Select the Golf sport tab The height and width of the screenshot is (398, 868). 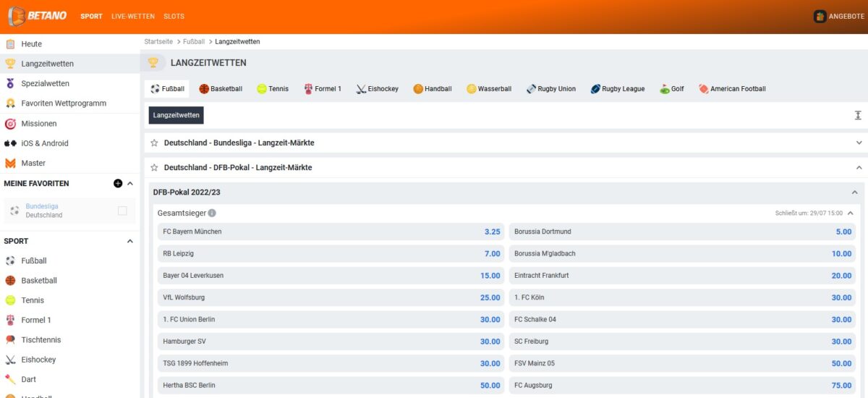(672, 89)
